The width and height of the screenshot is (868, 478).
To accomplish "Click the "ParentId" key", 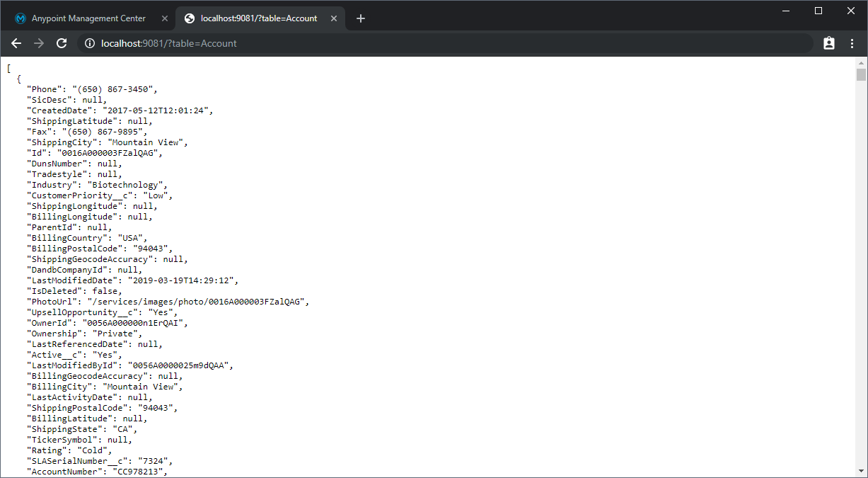I will (52, 227).
